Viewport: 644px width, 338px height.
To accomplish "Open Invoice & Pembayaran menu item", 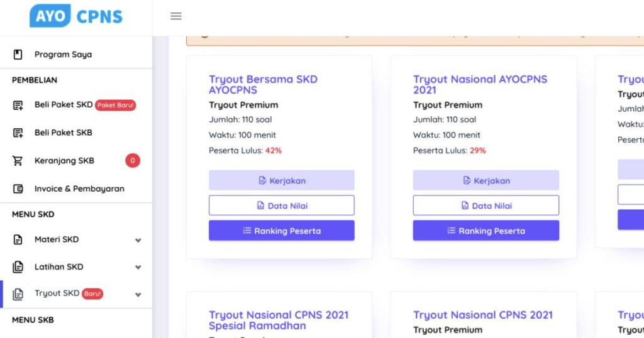I will pyautogui.click(x=79, y=188).
